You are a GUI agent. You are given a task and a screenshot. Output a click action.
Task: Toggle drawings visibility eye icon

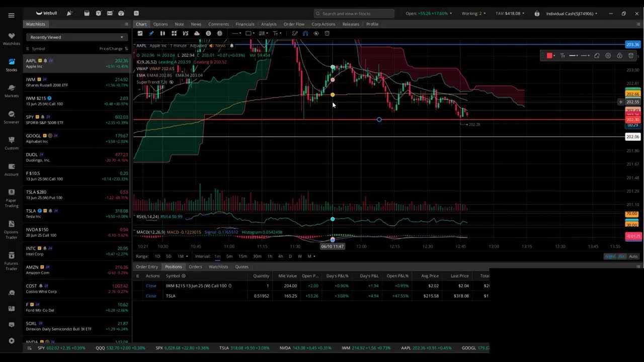(316, 33)
